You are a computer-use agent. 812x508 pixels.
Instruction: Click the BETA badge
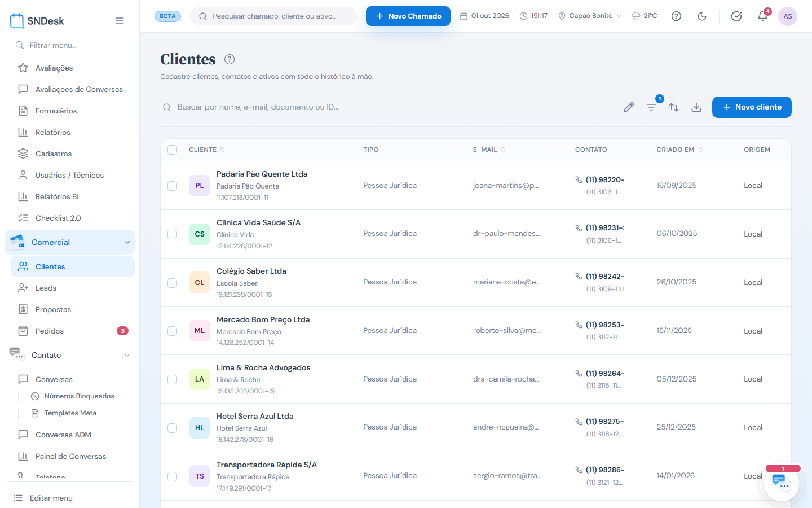[x=167, y=16]
